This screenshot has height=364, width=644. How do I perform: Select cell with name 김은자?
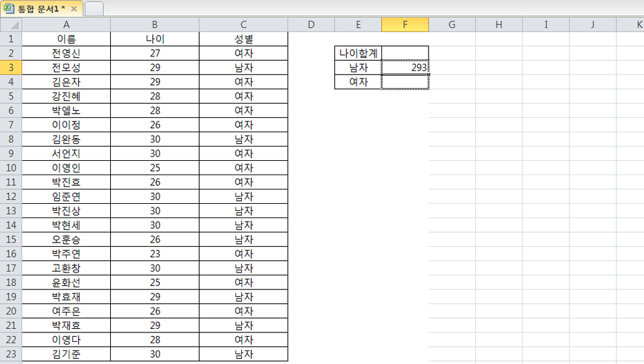click(x=66, y=82)
